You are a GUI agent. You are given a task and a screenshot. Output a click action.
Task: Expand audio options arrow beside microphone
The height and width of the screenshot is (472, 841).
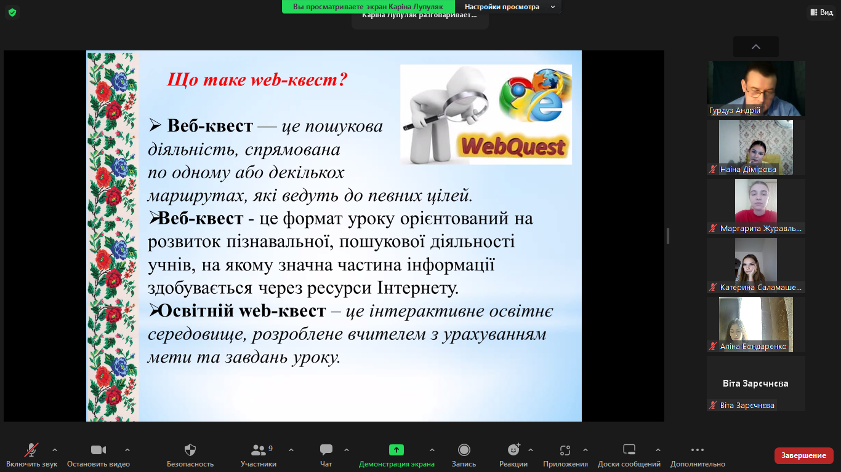pyautogui.click(x=55, y=450)
